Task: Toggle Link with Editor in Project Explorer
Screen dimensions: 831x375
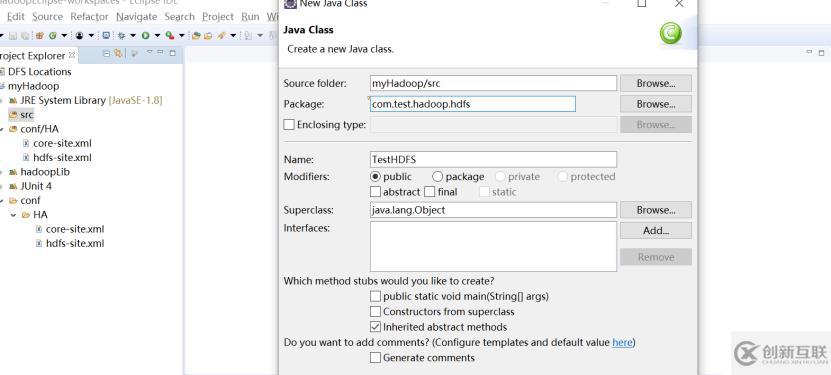Action: point(118,53)
